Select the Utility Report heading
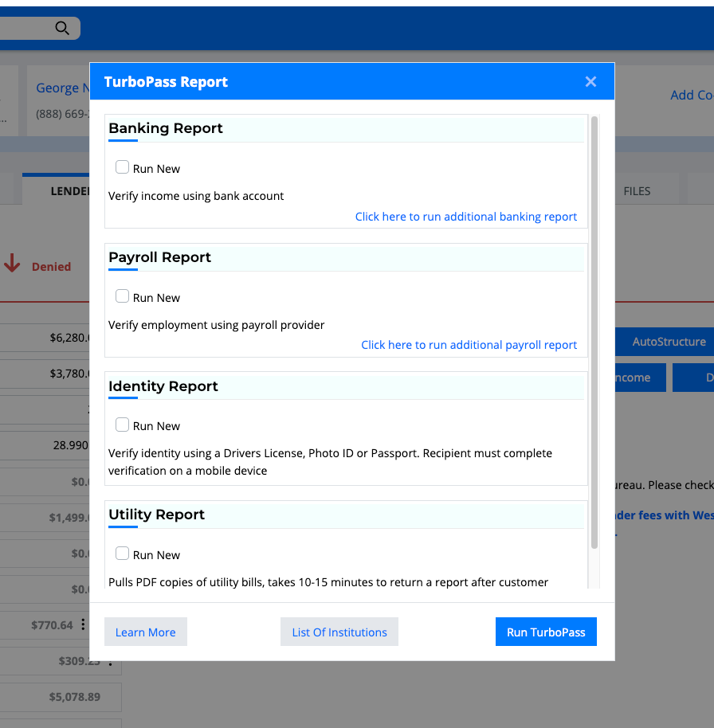Viewport: 714px width, 728px height. click(156, 515)
